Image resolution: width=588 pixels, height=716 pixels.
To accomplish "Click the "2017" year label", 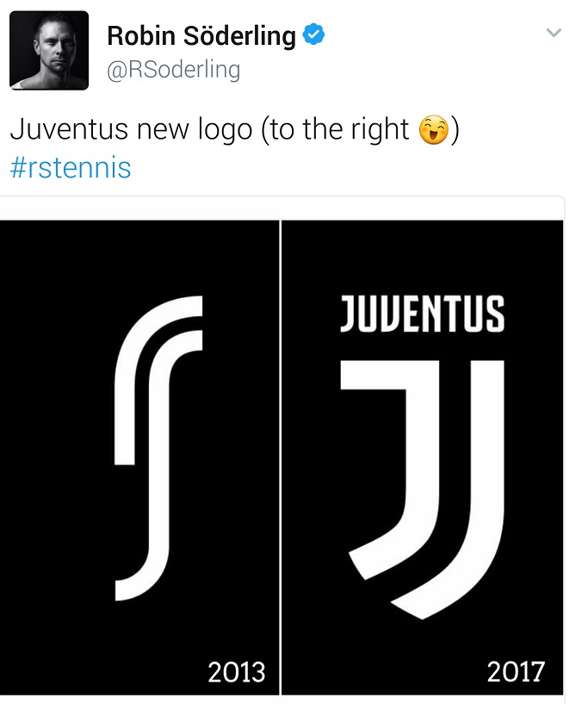I will pyautogui.click(x=516, y=672).
